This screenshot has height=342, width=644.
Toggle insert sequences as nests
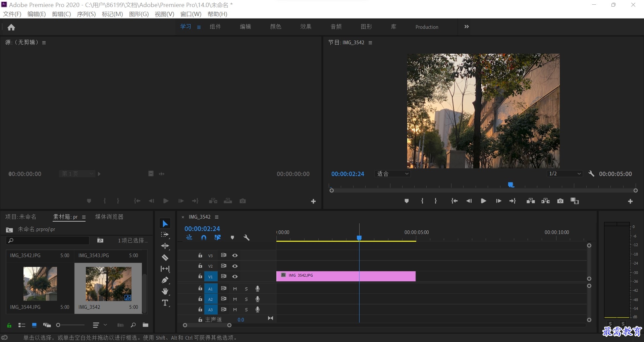click(x=189, y=238)
